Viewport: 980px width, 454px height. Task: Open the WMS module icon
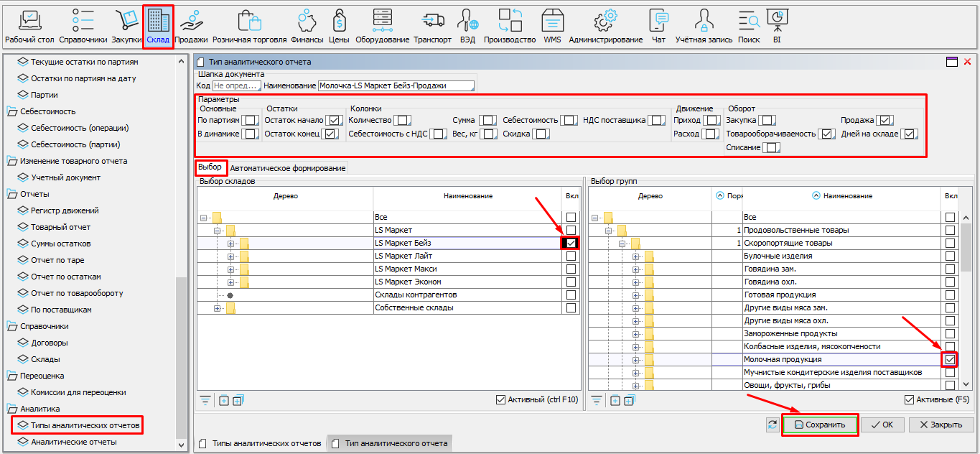pyautogui.click(x=552, y=26)
